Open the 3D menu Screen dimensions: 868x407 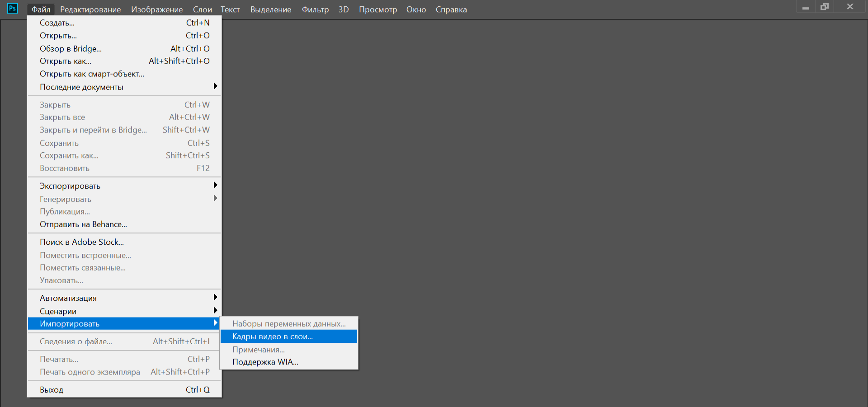coord(344,9)
